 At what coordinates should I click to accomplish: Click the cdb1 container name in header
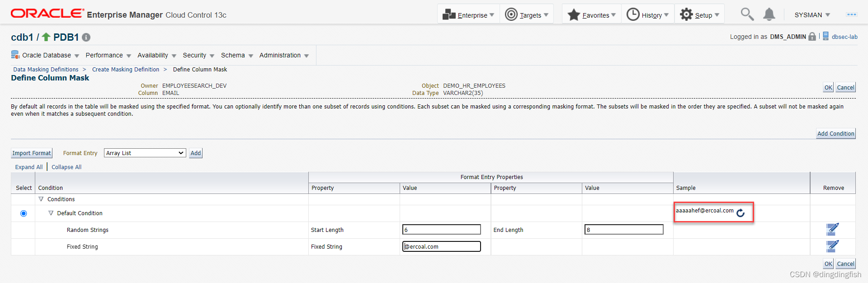coord(22,37)
